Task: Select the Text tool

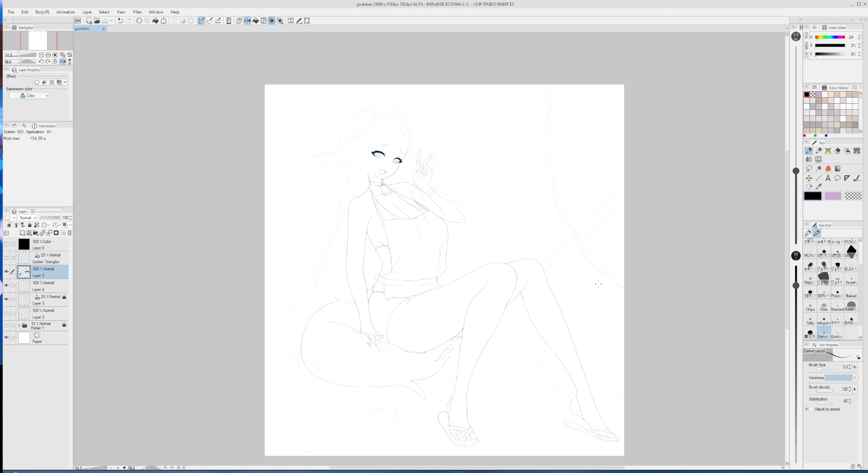Action: click(828, 178)
